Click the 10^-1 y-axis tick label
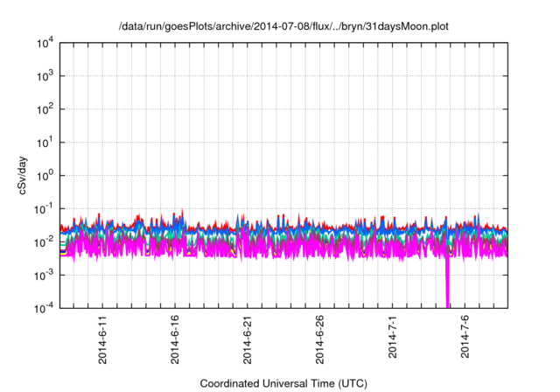 47,208
